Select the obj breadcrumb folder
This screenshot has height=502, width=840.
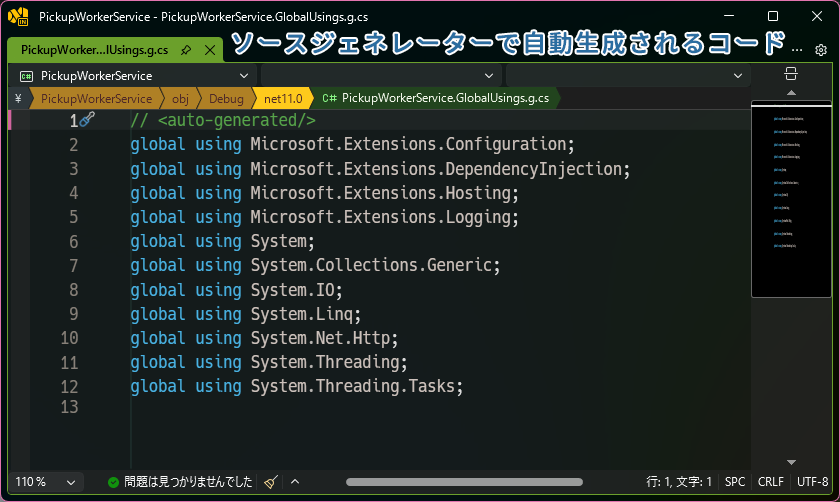pos(180,99)
